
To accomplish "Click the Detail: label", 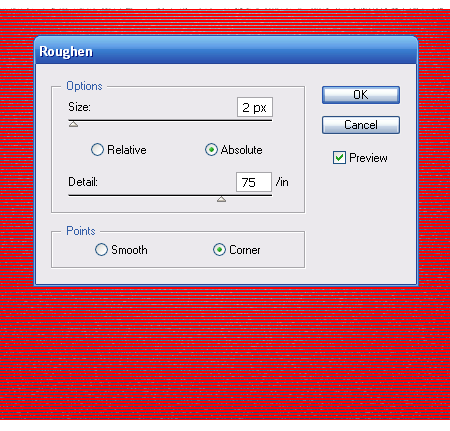I will point(83,182).
